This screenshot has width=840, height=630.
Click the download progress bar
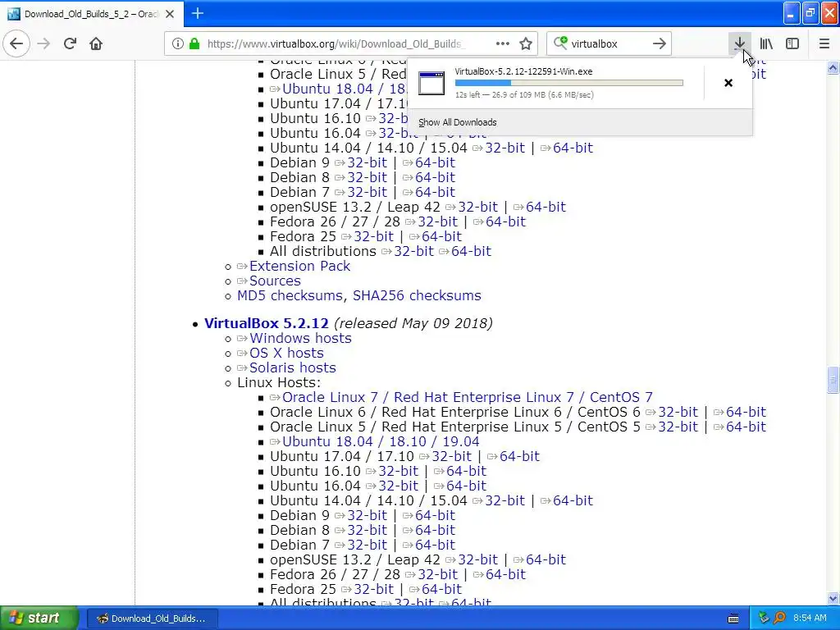tap(569, 83)
